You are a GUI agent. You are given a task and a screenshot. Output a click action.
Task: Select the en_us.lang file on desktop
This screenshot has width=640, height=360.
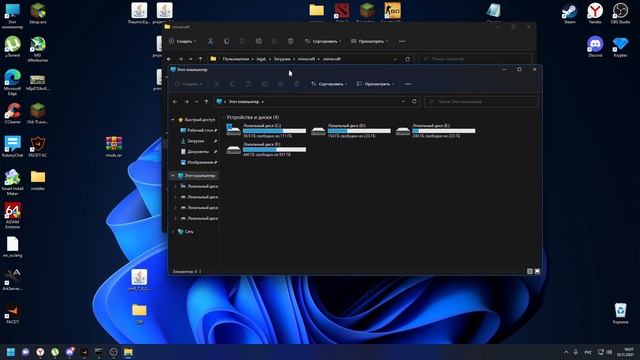[12, 247]
